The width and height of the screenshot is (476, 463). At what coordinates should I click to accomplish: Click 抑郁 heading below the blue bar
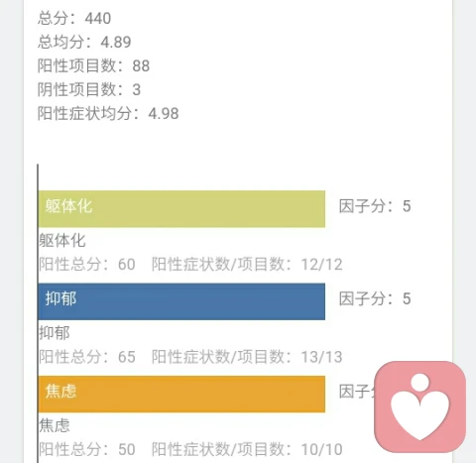click(x=55, y=333)
